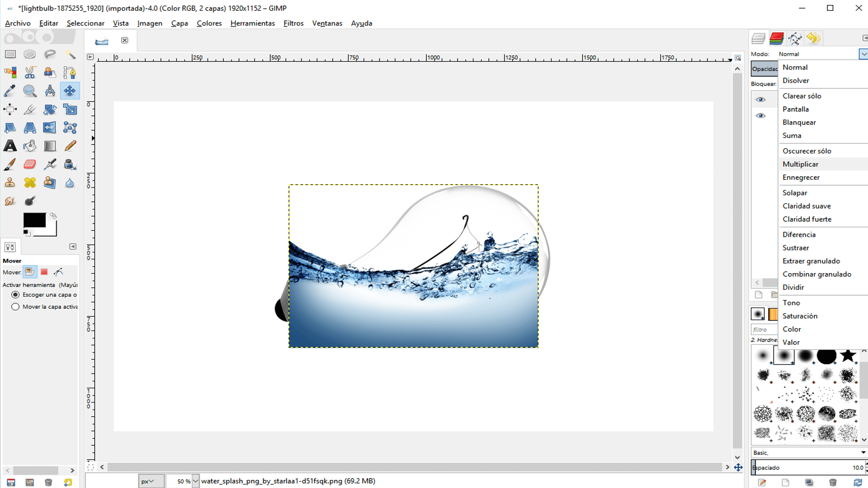Set Mover mode to path

[x=59, y=272]
